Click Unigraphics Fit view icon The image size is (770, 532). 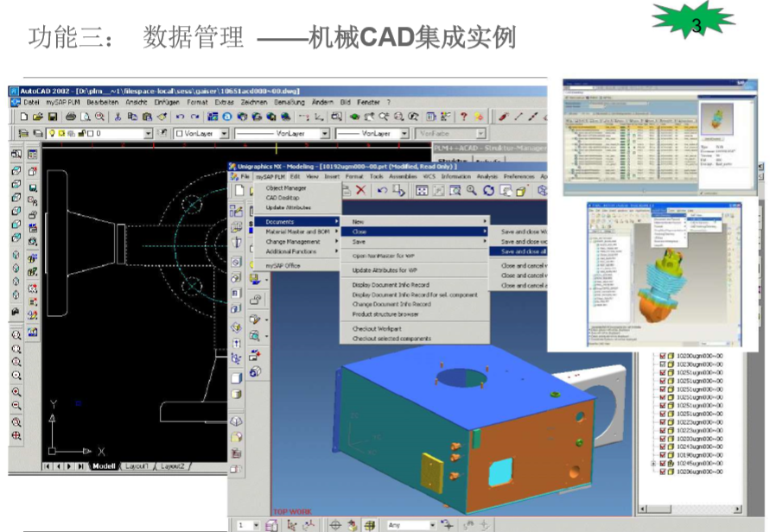422,190
